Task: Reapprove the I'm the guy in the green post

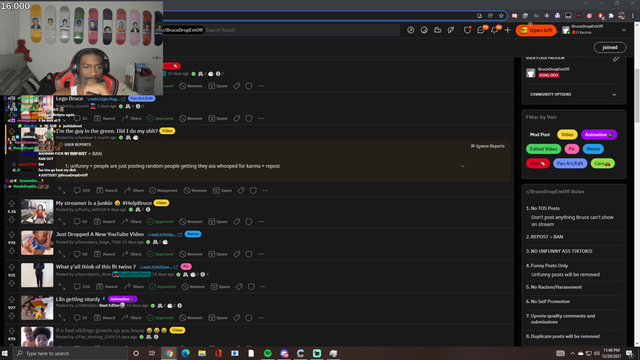Action: click(163, 191)
